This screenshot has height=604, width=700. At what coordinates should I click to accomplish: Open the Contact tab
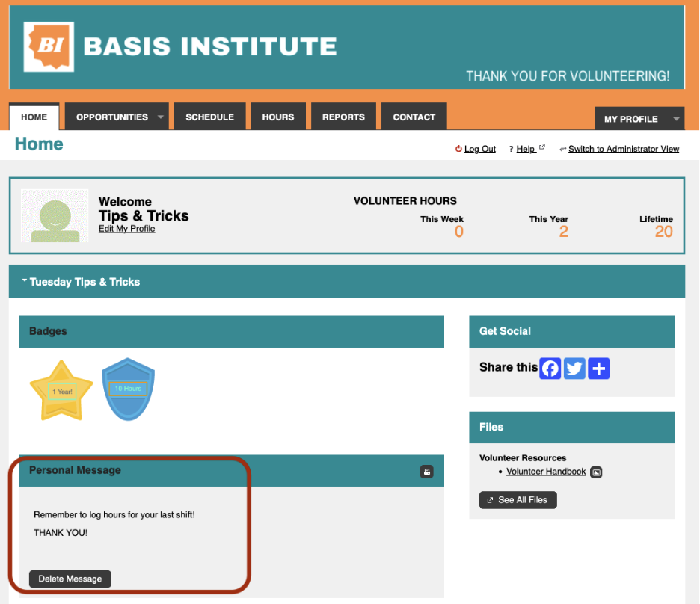(x=414, y=117)
